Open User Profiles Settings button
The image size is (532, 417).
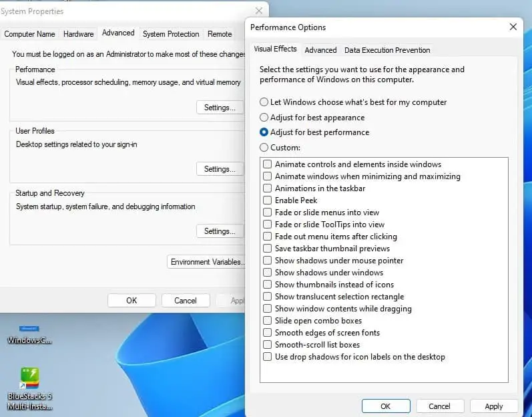point(220,169)
